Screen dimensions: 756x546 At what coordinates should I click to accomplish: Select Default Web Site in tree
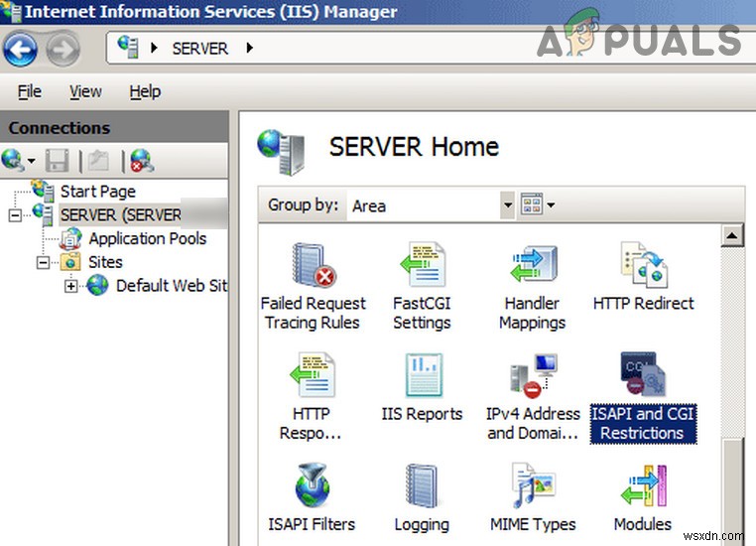[x=172, y=286]
